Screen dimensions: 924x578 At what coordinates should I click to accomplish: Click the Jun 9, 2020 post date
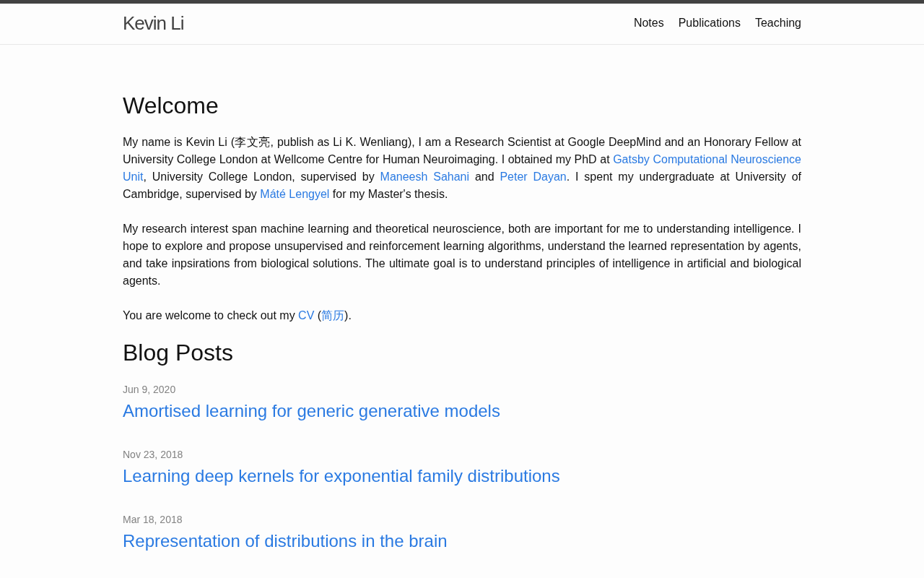149,389
